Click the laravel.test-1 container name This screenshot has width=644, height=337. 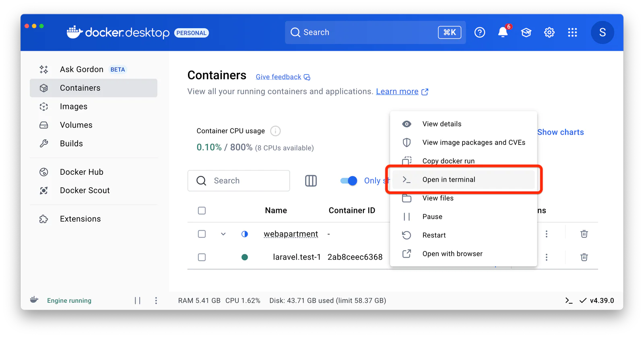297,257
